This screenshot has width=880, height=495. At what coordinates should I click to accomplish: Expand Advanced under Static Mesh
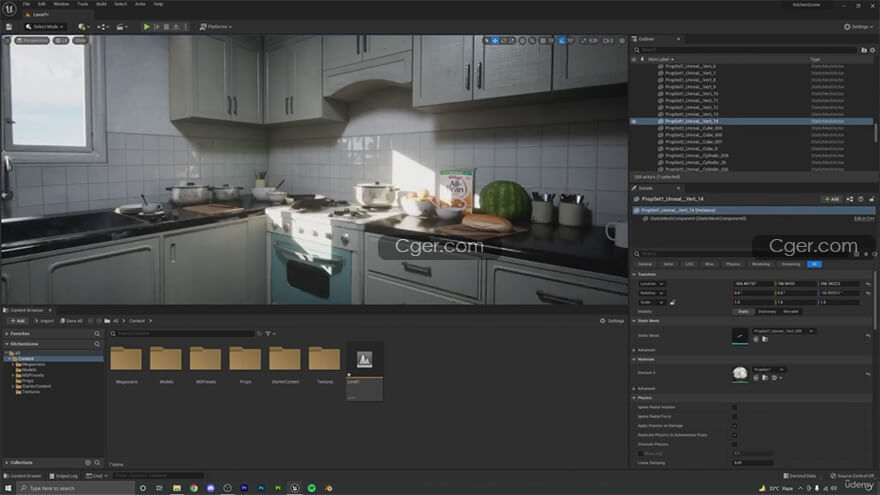(635, 350)
